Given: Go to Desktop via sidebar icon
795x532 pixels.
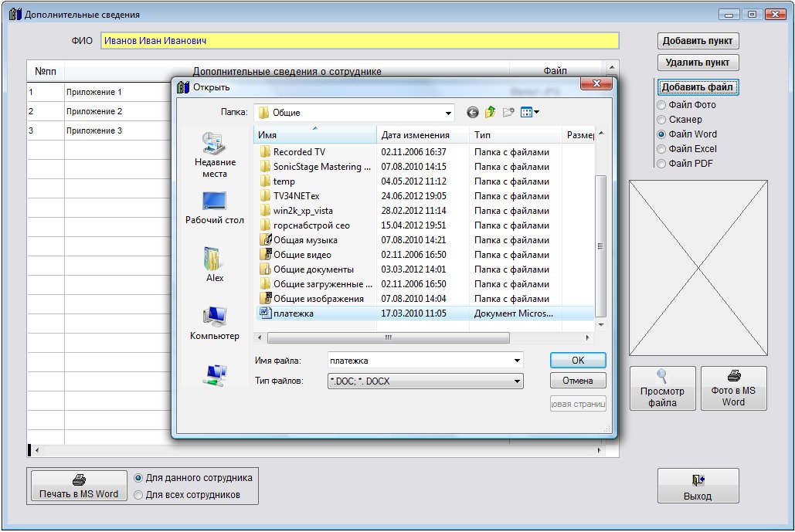Looking at the screenshot, I should pos(214,202).
